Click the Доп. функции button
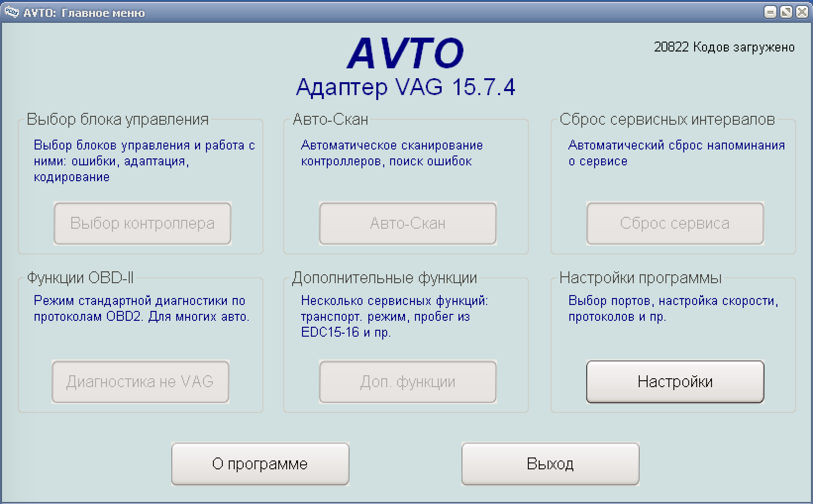The image size is (813, 504). click(x=407, y=381)
